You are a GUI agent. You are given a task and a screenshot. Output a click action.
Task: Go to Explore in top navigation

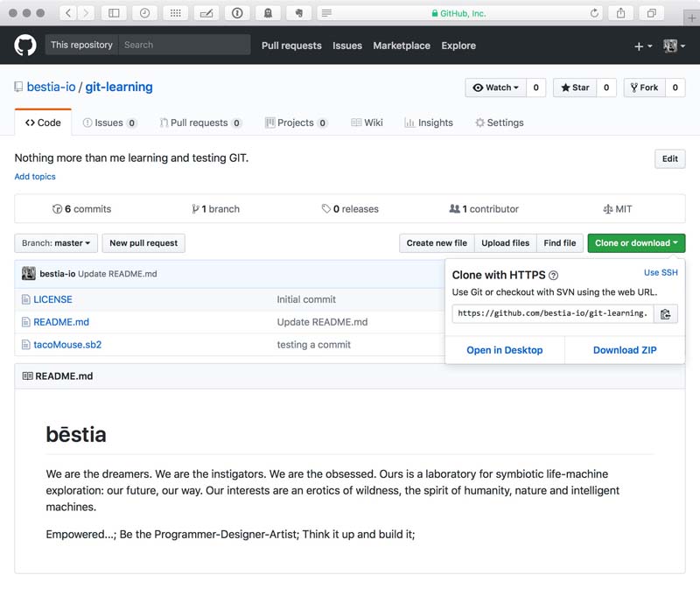pos(458,46)
